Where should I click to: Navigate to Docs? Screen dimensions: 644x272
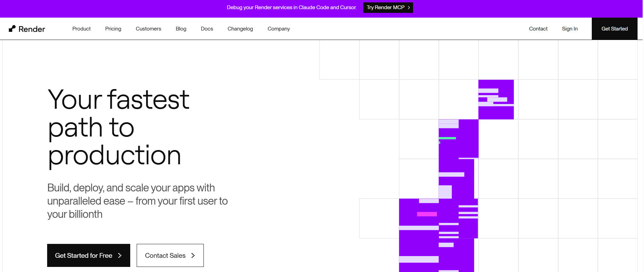pyautogui.click(x=207, y=29)
